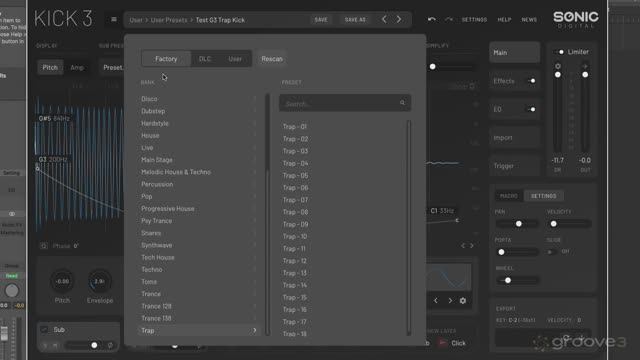The image size is (640, 360).
Task: Click the Wheel slider handle
Action: point(508,280)
